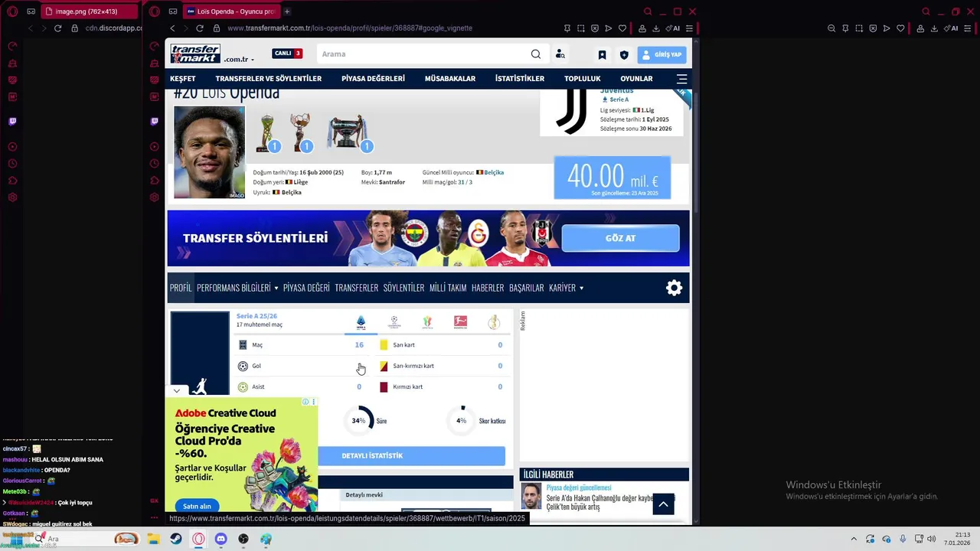
Task: Show hidden system tray icons
Action: [x=854, y=539]
